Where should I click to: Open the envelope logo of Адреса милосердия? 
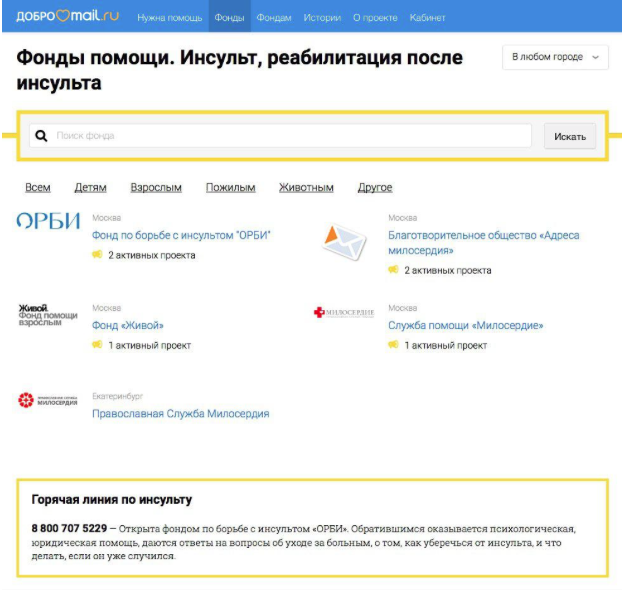click(x=344, y=242)
